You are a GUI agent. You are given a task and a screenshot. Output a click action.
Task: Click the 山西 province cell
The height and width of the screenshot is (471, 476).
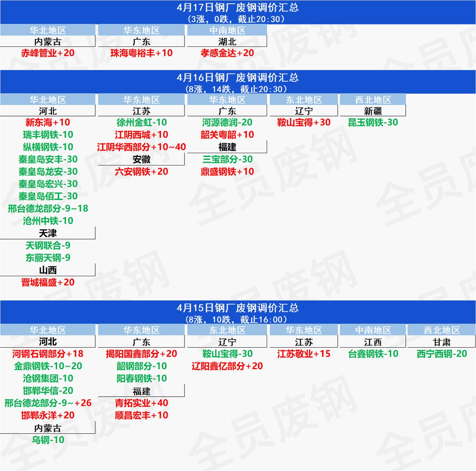point(48,270)
